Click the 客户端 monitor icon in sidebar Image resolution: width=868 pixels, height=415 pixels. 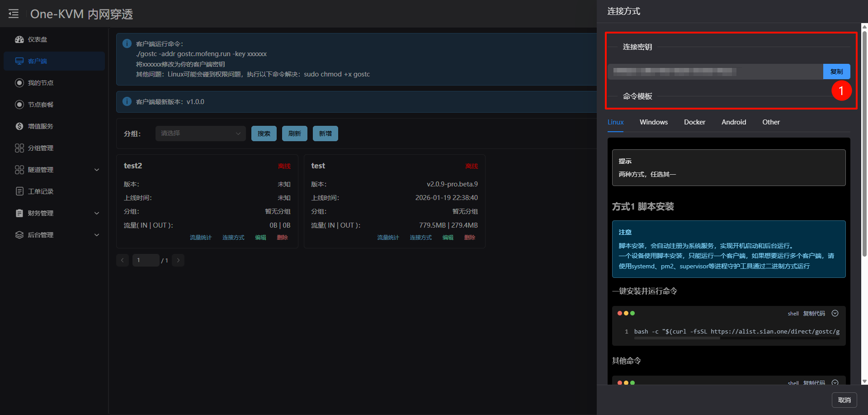[19, 61]
